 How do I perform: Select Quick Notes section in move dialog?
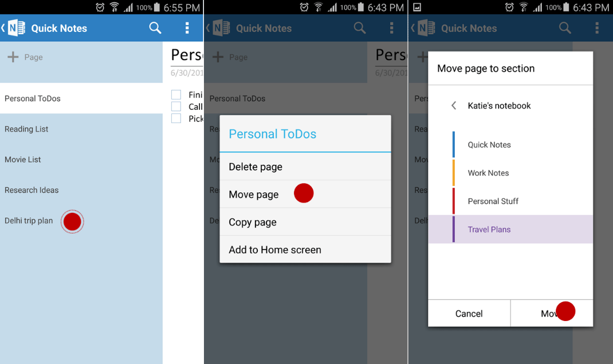click(x=510, y=144)
